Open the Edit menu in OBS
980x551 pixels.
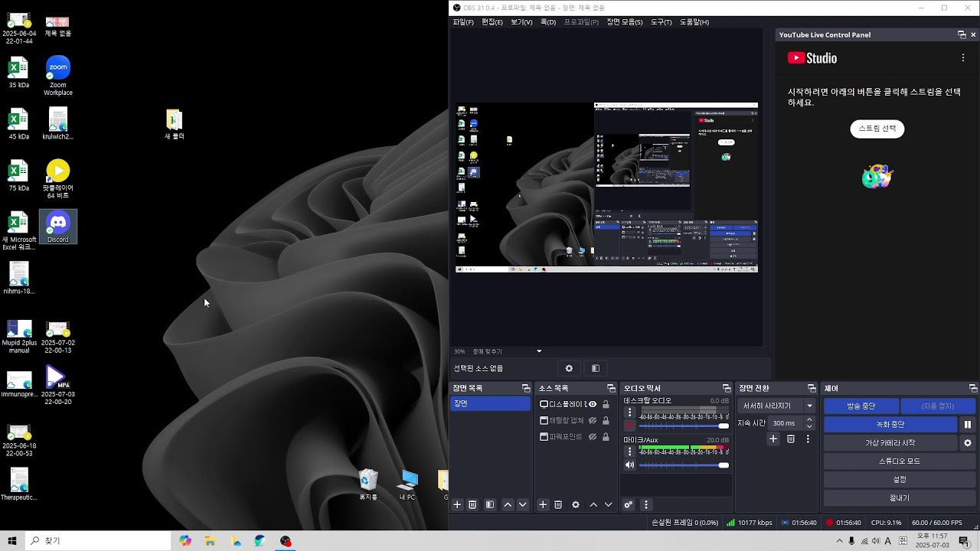pos(492,22)
